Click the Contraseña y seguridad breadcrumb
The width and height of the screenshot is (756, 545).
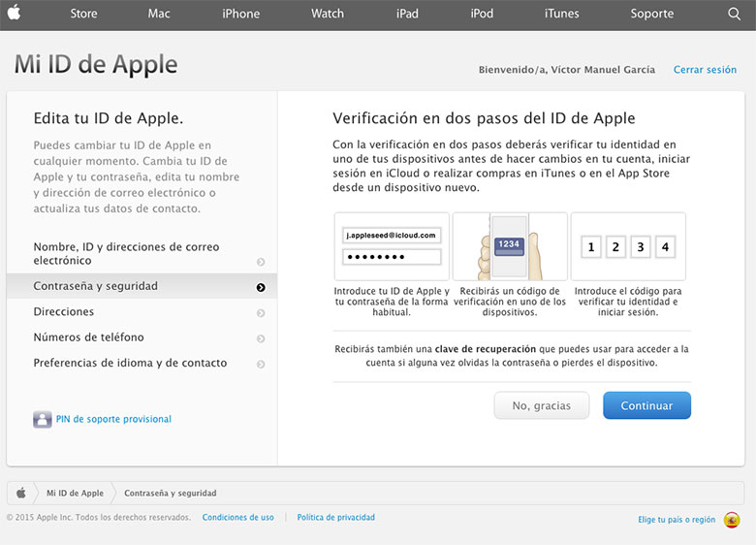(171, 493)
